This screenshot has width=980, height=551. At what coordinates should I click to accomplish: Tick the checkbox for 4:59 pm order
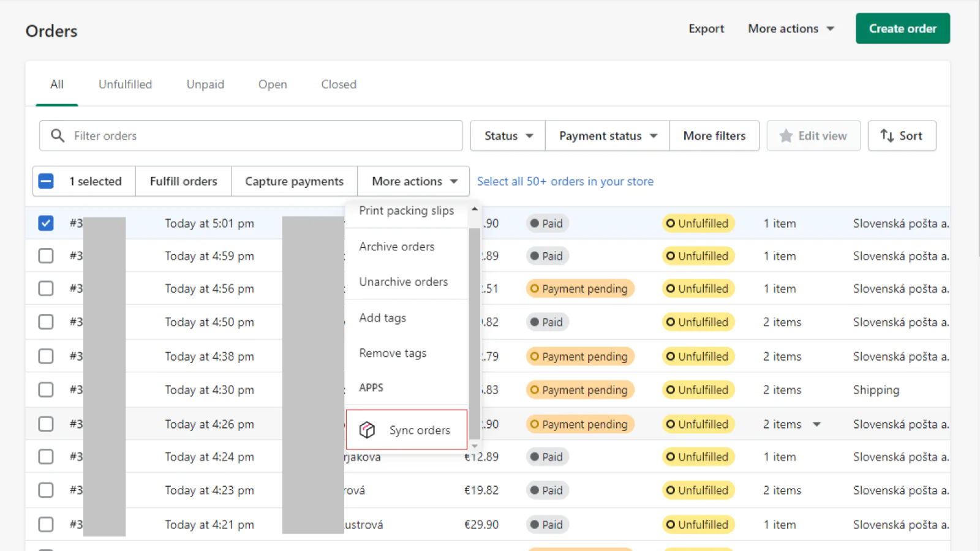coord(46,256)
